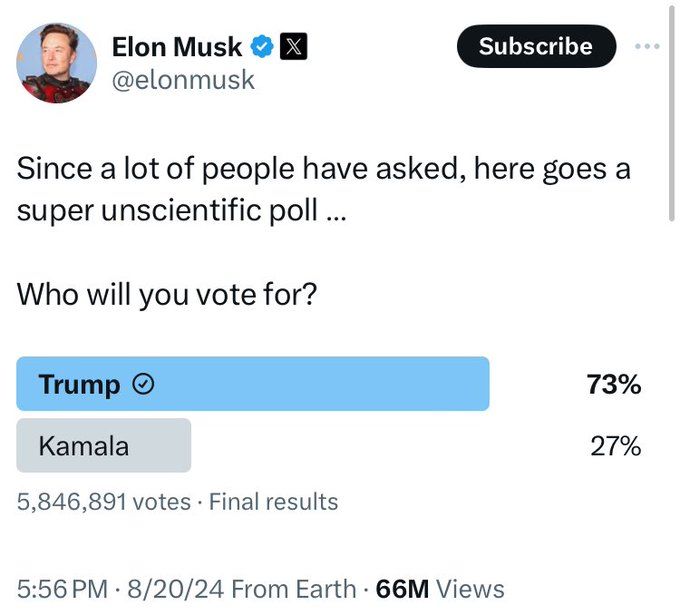Select the Trump poll option bar
Screen dimensions: 680x615
click(x=253, y=384)
